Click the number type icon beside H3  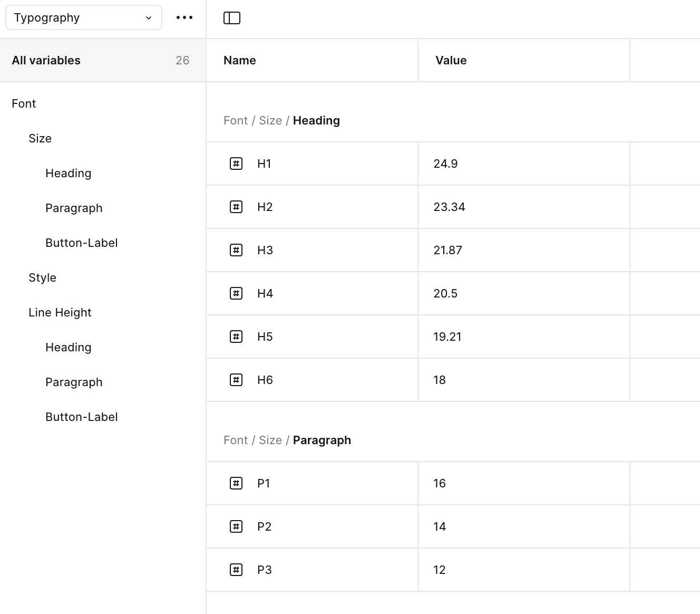(236, 250)
